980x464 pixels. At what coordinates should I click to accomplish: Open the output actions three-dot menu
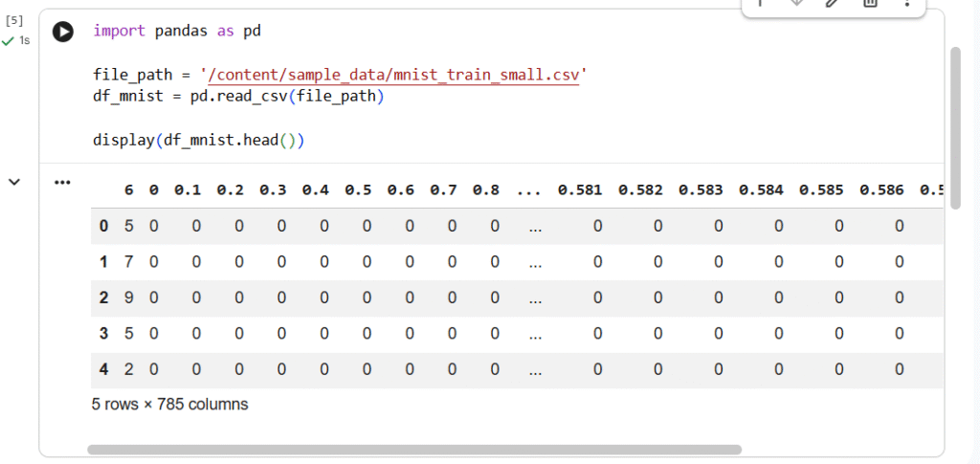tap(63, 182)
